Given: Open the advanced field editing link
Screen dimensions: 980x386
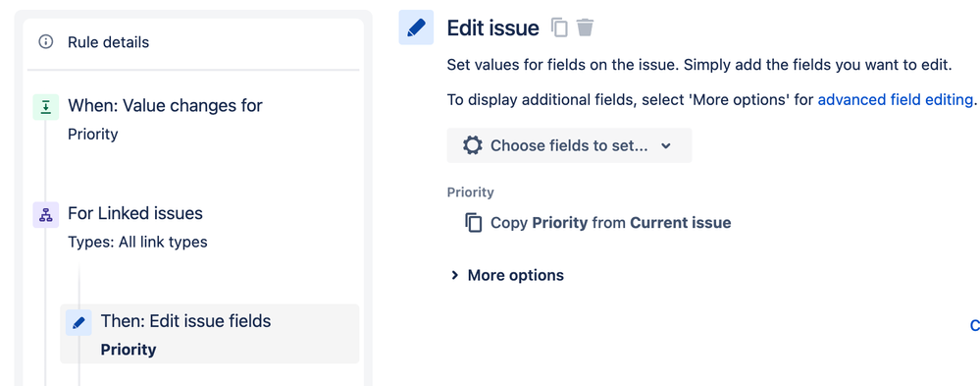Looking at the screenshot, I should [896, 100].
